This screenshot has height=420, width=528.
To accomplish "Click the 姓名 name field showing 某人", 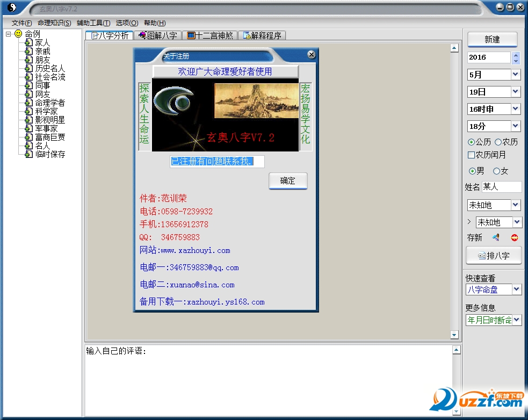I will coord(502,186).
